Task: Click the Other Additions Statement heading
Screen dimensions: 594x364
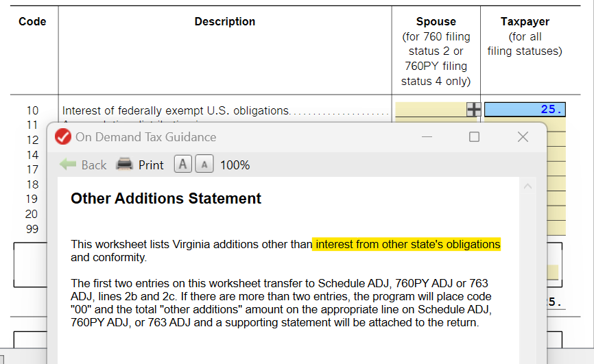Action: 166,199
